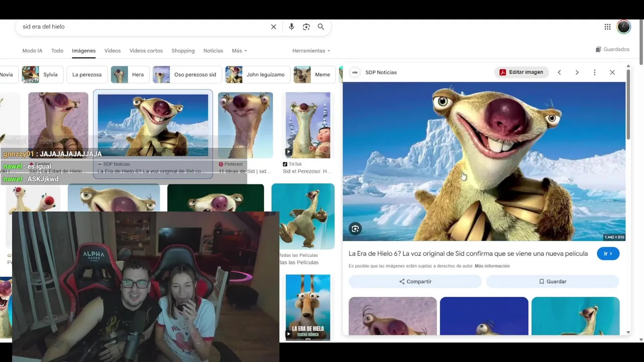Click the Guardar button
The image size is (644, 362).
point(552,282)
